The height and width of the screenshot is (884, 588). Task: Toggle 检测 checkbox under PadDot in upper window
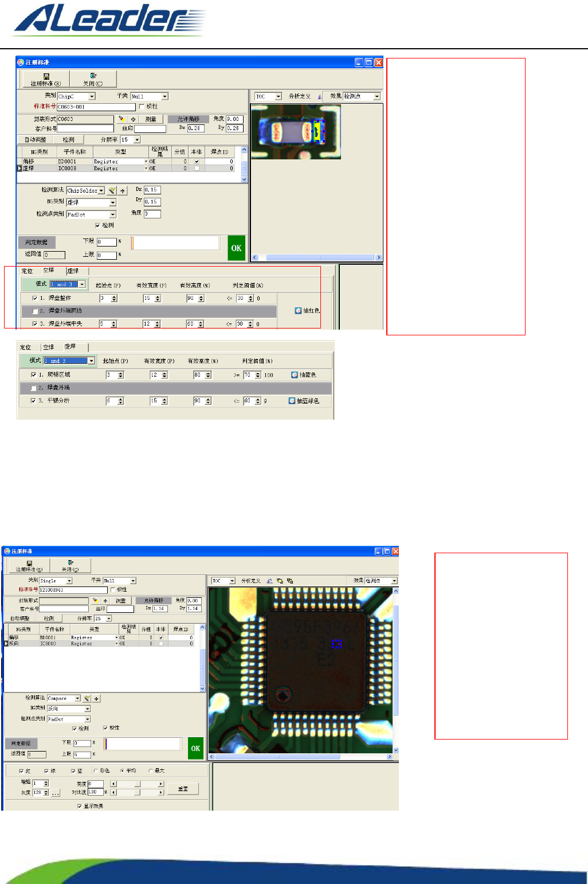click(x=97, y=225)
